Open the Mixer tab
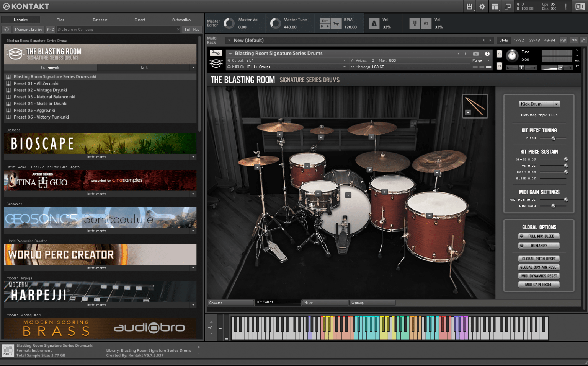This screenshot has width=588, height=366. [x=325, y=303]
